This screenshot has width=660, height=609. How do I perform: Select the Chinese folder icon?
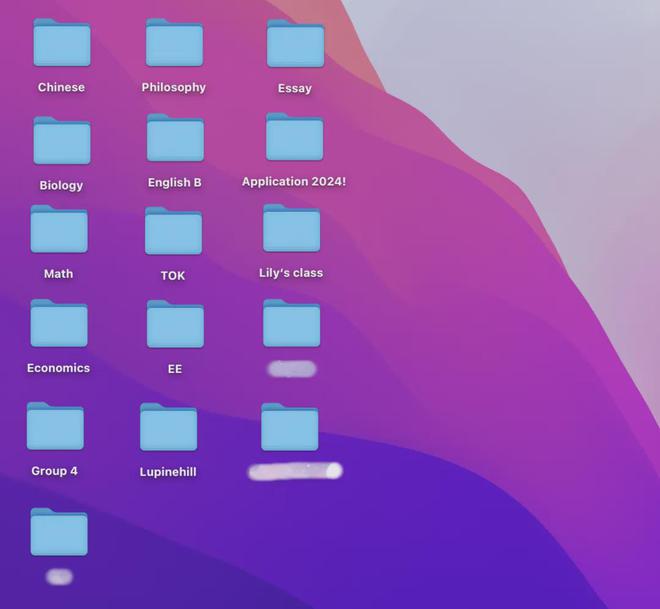coord(62,43)
